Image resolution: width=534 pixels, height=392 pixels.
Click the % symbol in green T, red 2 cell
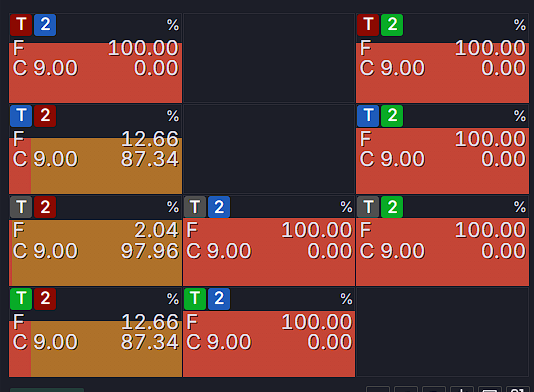(173, 299)
